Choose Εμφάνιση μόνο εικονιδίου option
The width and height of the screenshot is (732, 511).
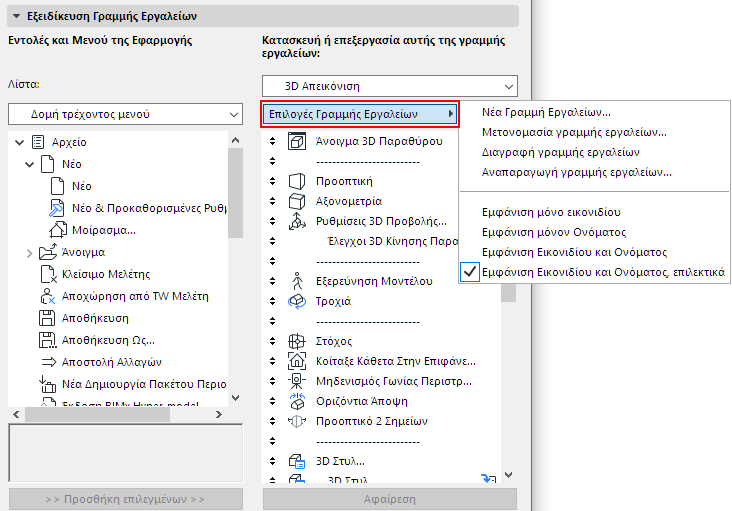coord(551,212)
